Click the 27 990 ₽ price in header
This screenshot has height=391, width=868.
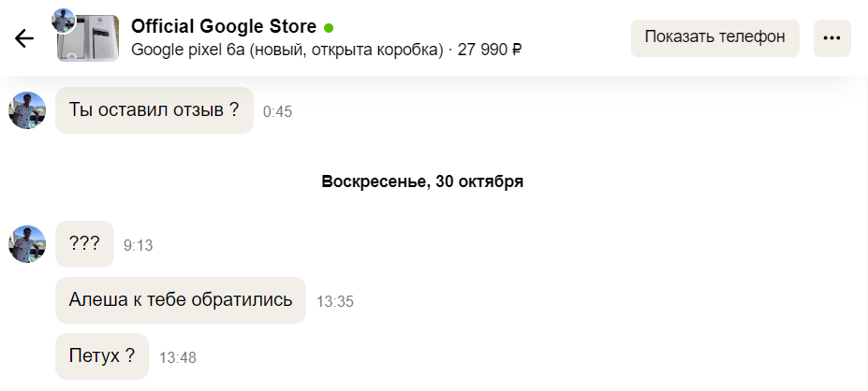(x=490, y=50)
